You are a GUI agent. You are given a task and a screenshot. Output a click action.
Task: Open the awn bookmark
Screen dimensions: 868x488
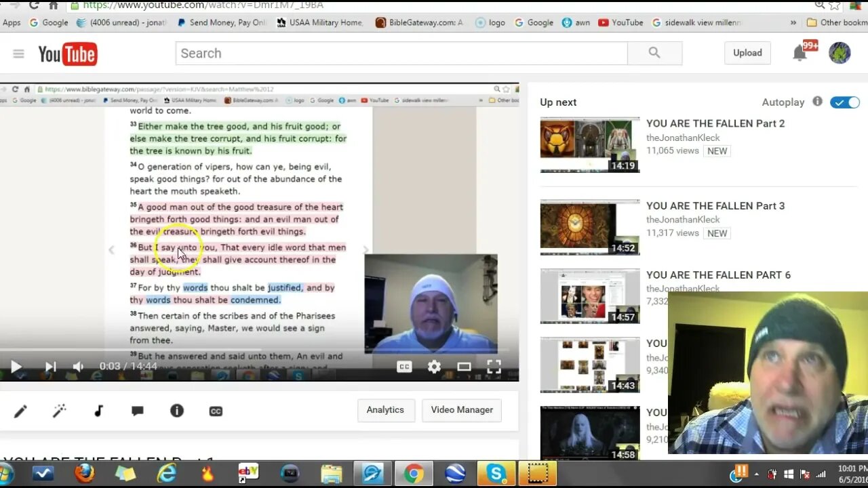tap(576, 22)
